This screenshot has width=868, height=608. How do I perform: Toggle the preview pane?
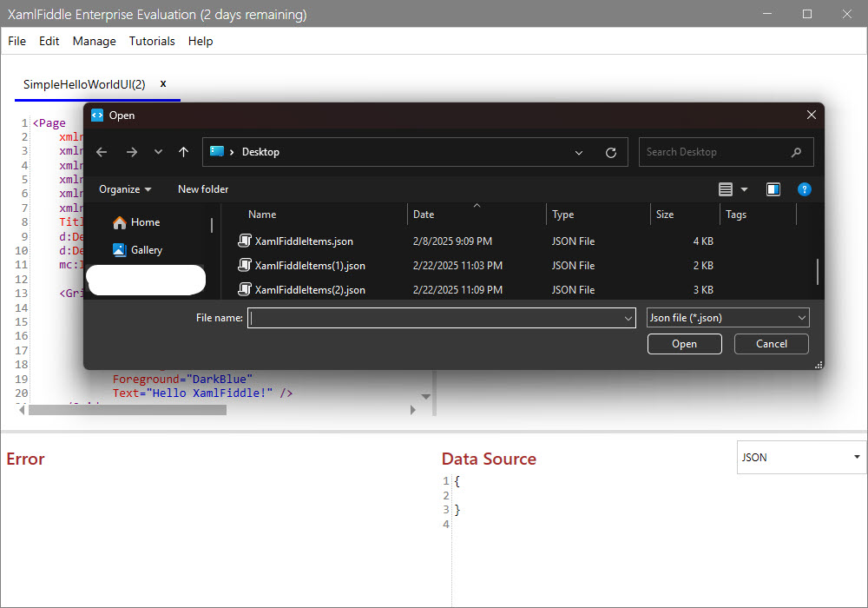coord(773,189)
